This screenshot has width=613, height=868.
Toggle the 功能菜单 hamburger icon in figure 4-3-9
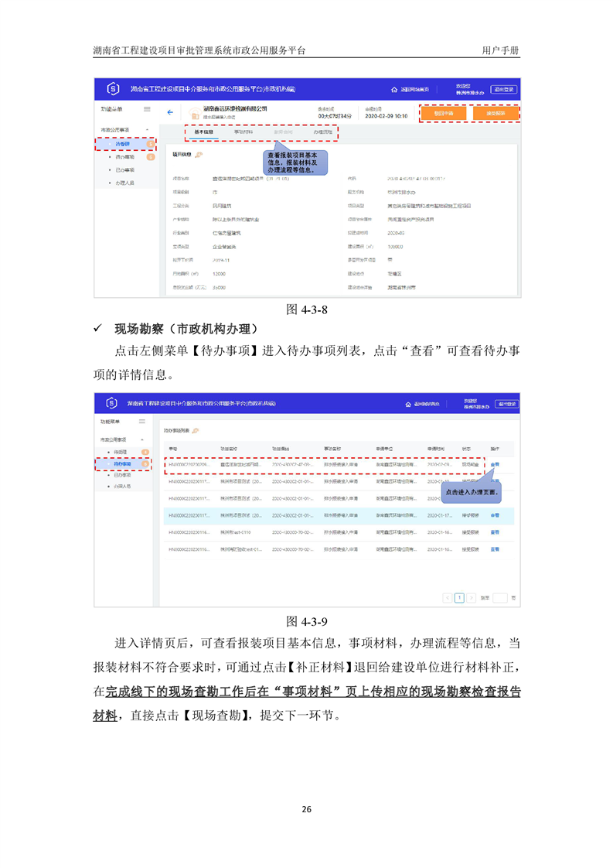tap(142, 422)
